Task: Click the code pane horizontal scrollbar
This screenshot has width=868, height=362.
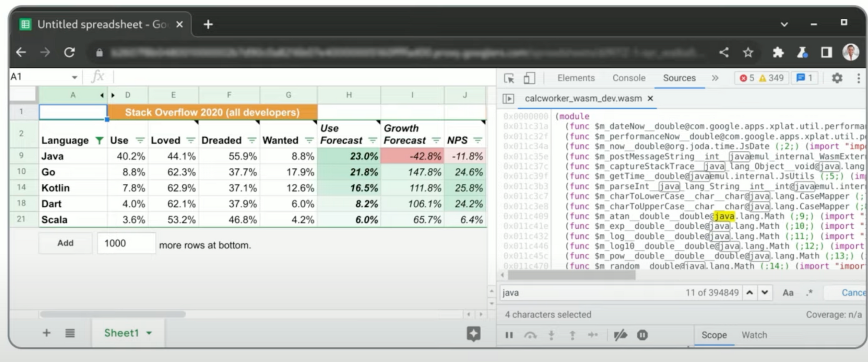Action: click(572, 275)
